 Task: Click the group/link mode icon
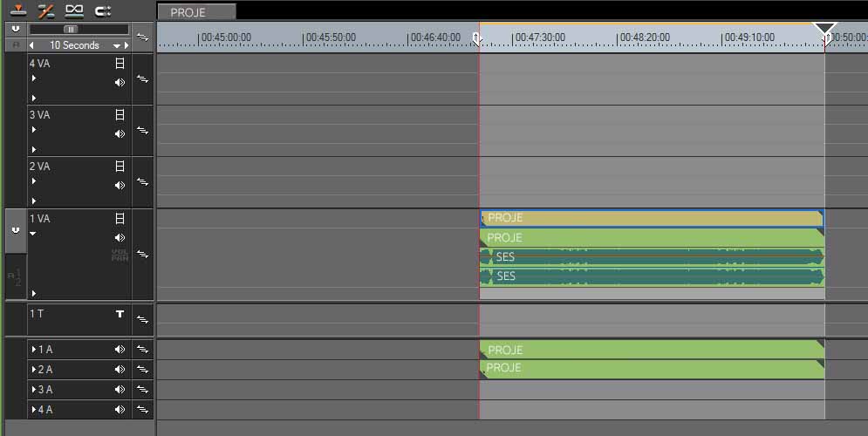click(74, 10)
